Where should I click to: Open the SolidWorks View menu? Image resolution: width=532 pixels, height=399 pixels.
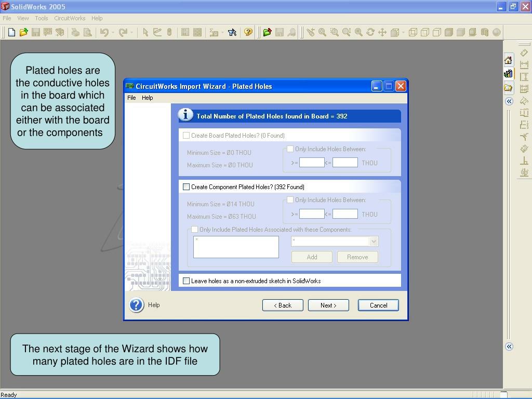[x=23, y=18]
